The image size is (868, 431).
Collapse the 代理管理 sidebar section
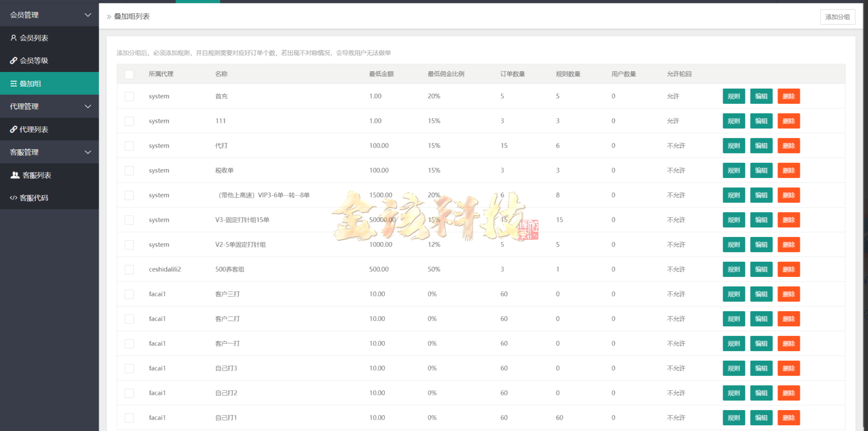click(x=88, y=106)
